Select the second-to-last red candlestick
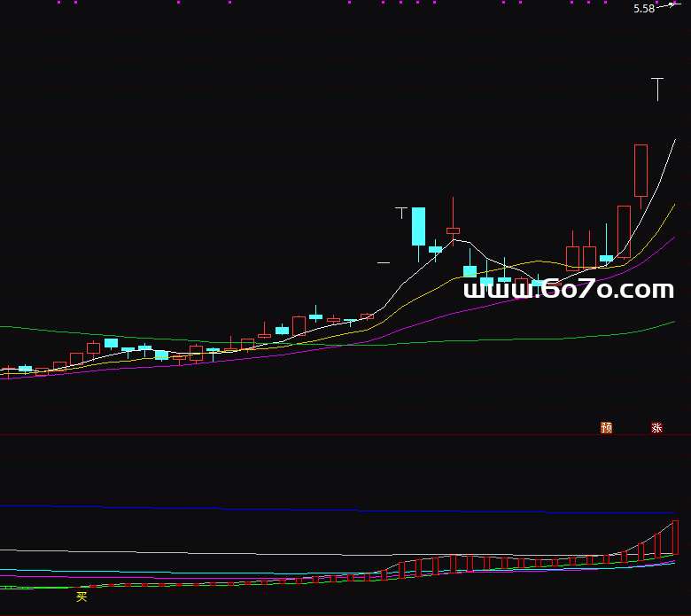 pyautogui.click(x=624, y=231)
